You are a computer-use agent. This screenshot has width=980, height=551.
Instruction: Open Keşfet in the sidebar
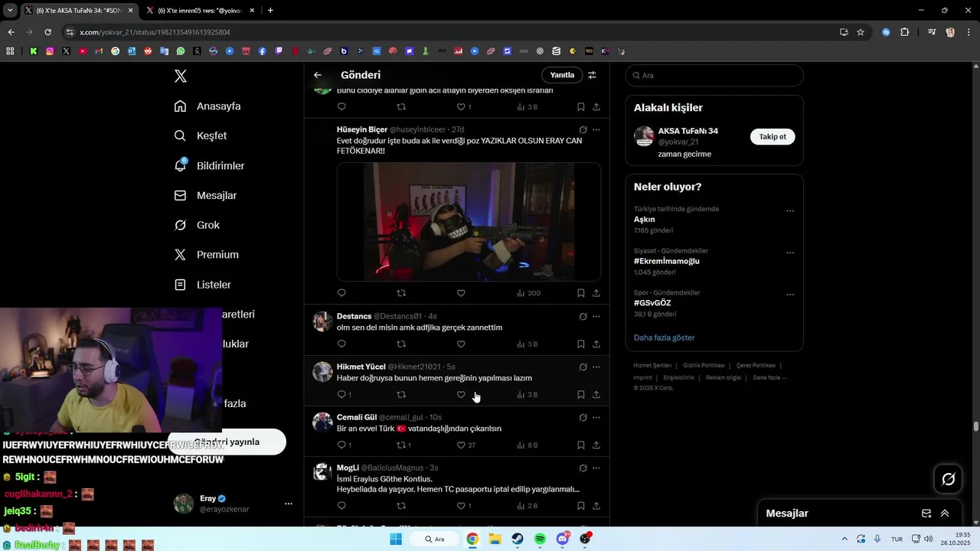[x=201, y=136]
